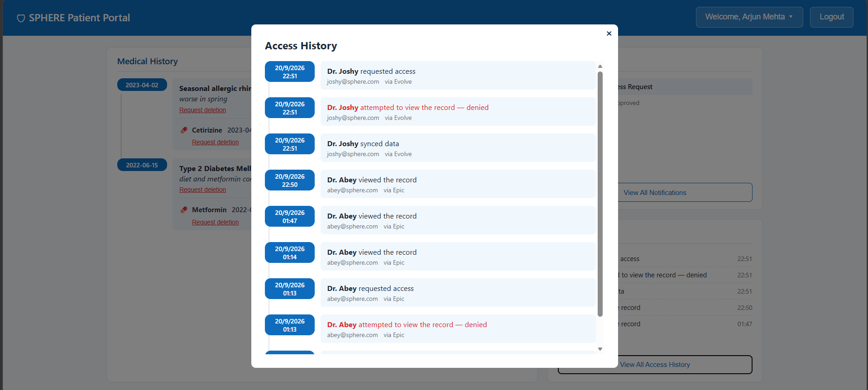The height and width of the screenshot is (390, 868).
Task: Click the Access History scrollbar thumb
Action: coord(600,194)
